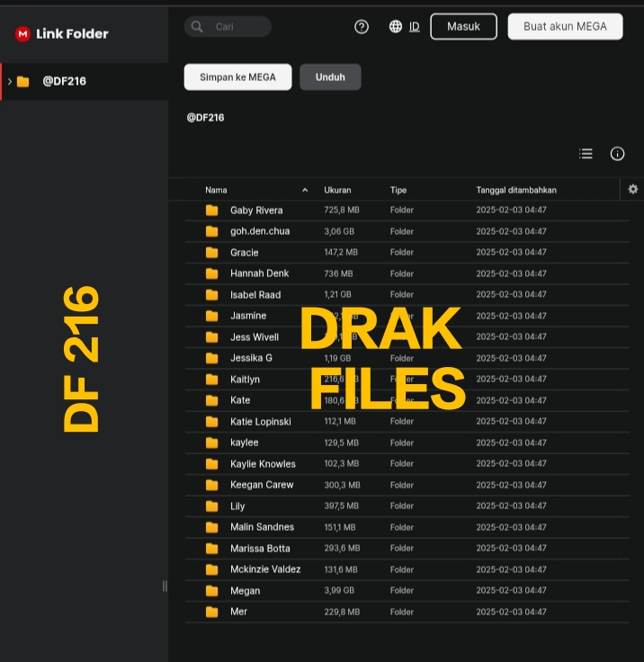The height and width of the screenshot is (662, 644).
Task: Click the Kaylie Knowles folder icon
Action: [211, 463]
